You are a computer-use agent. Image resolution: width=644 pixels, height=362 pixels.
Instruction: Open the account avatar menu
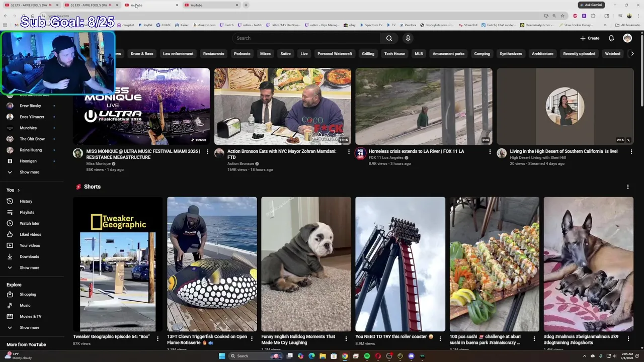point(627,38)
